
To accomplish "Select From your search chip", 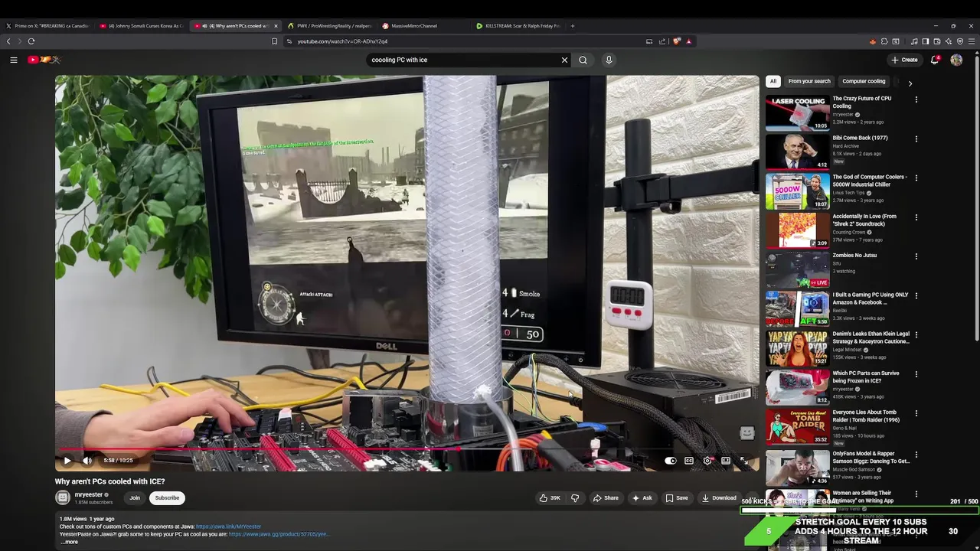I will click(809, 81).
